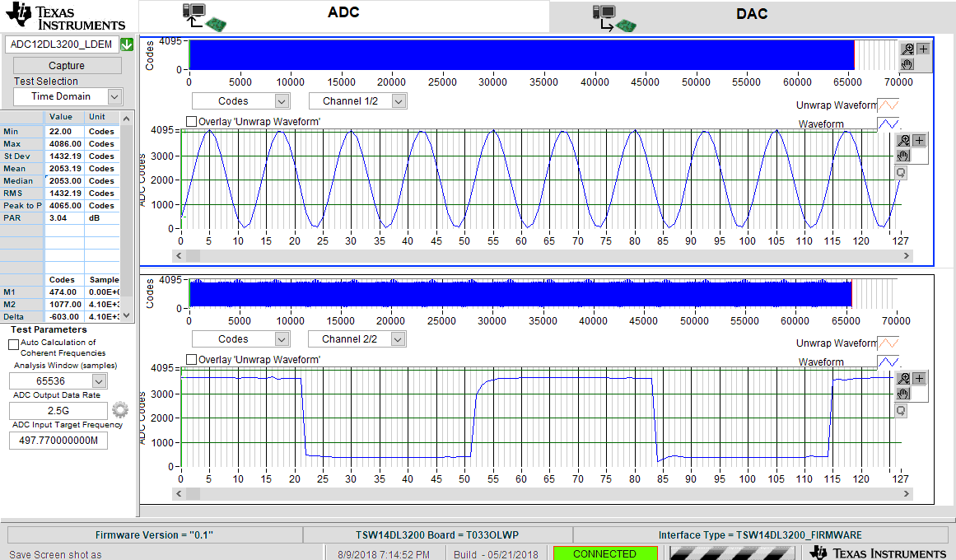Select the pan hand tool on Channel 2/2 graph

[902, 394]
